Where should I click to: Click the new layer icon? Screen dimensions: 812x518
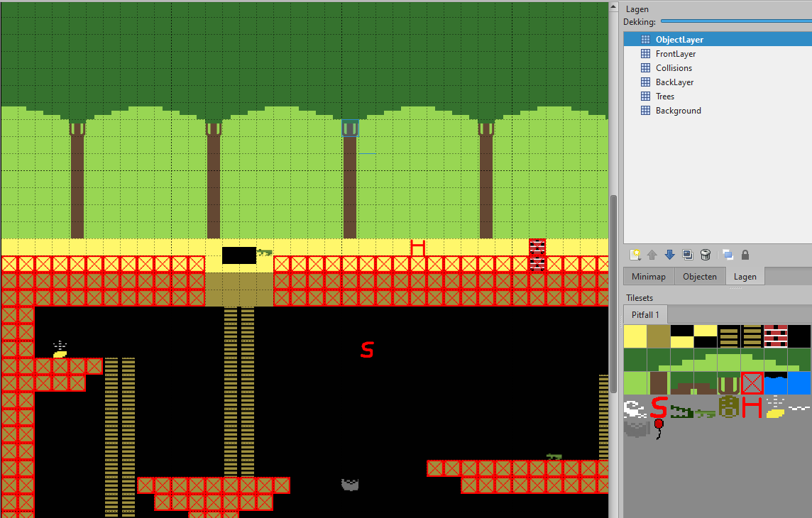coord(635,255)
